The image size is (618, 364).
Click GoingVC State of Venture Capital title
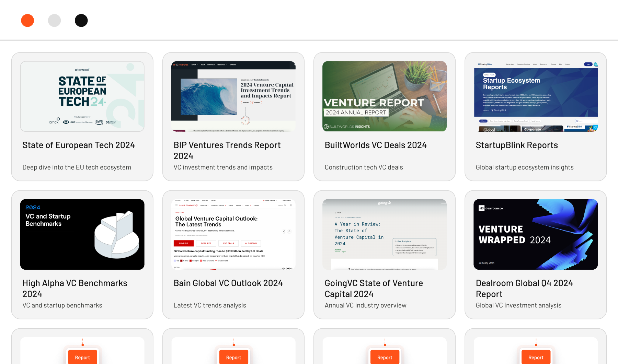click(374, 289)
